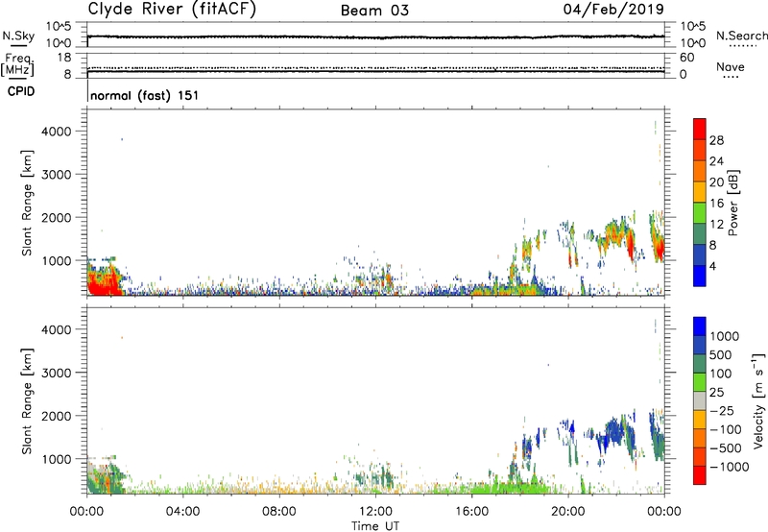The image size is (768, 532).
Task: Click the blue high-velocity echo cluster near 22:00
Action: (x=612, y=433)
